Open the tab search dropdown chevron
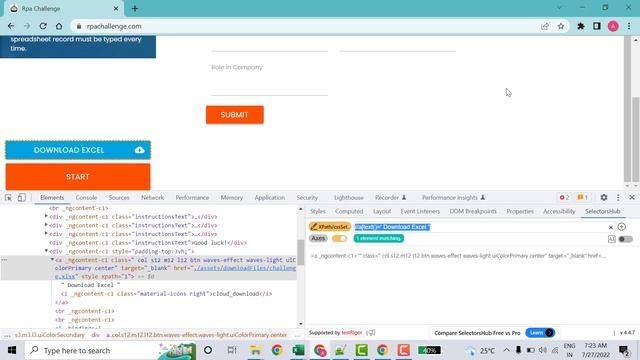Image resolution: width=640 pixels, height=360 pixels. pyautogui.click(x=559, y=8)
